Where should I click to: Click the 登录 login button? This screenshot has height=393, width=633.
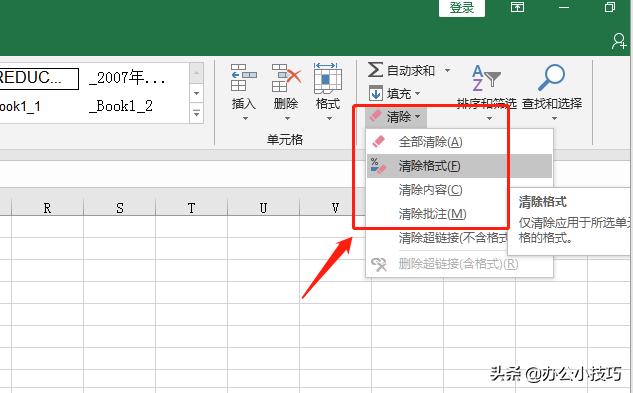point(462,8)
